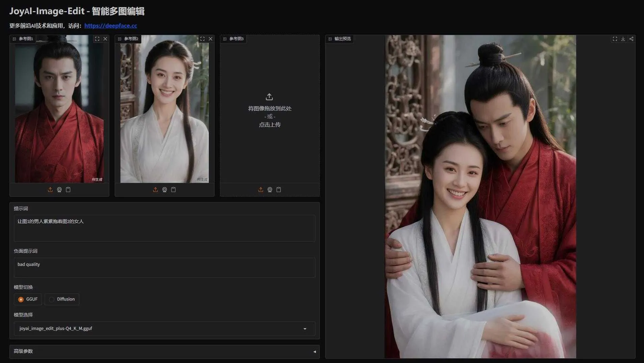This screenshot has height=363, width=644.
Task: Open the deepface.cc link
Action: [111, 26]
